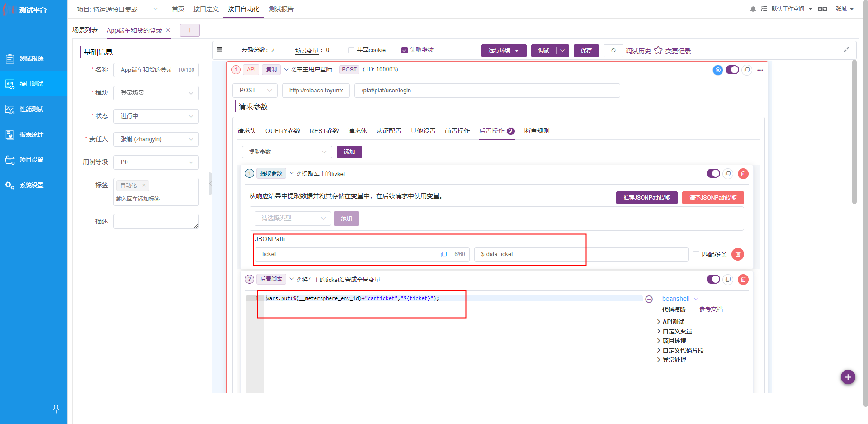Open notifications bell icon
868x424 pixels.
753,9
